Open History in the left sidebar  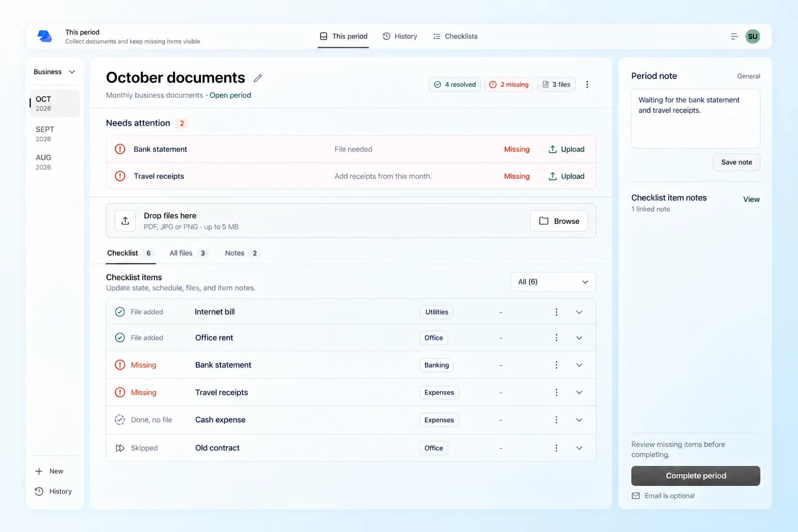tap(54, 491)
